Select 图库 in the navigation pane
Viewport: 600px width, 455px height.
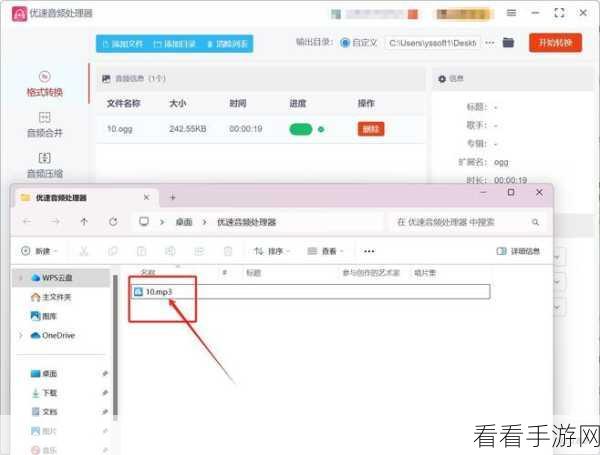[x=44, y=316]
